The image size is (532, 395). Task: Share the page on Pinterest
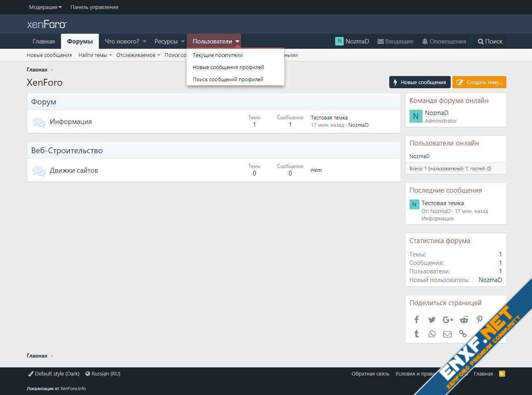[480, 319]
